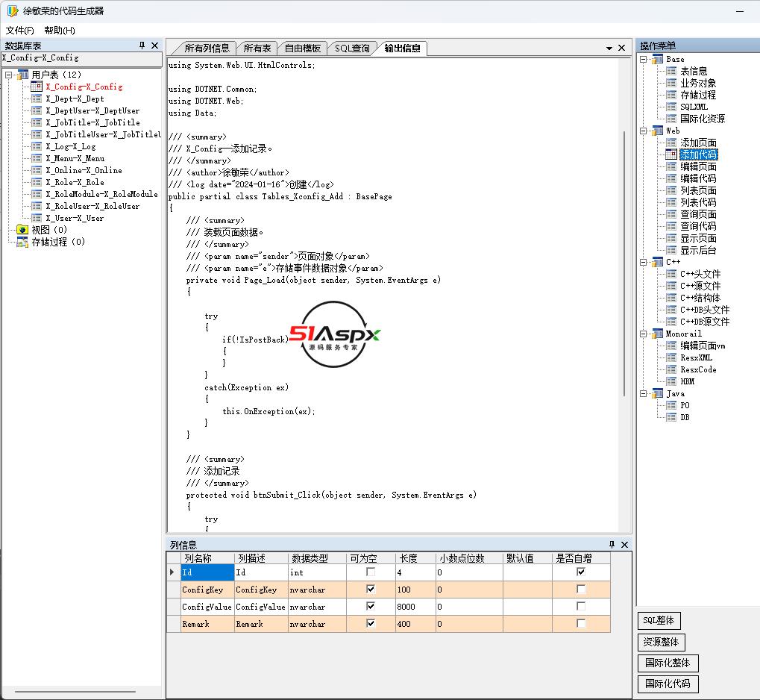Click the C++头文件 item icon
Viewport: 760px width, 700px height.
pos(671,274)
